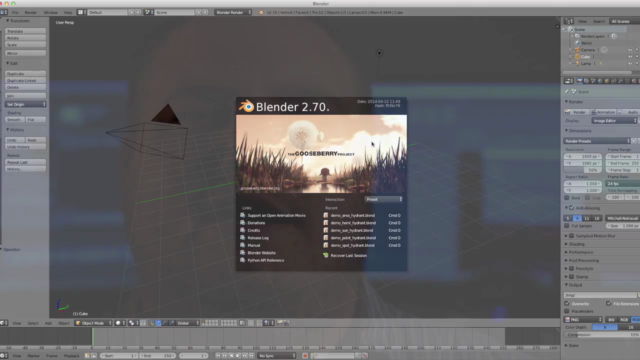Viewport: 640px width, 360px height.
Task: Click the pivot point icon in 3D header
Action: (x=131, y=323)
